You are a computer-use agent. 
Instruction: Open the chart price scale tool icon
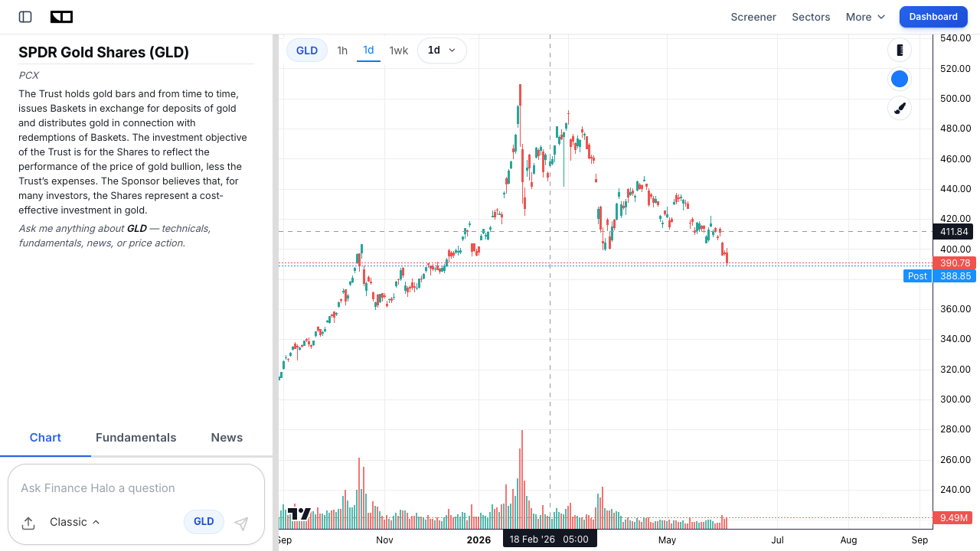point(900,51)
